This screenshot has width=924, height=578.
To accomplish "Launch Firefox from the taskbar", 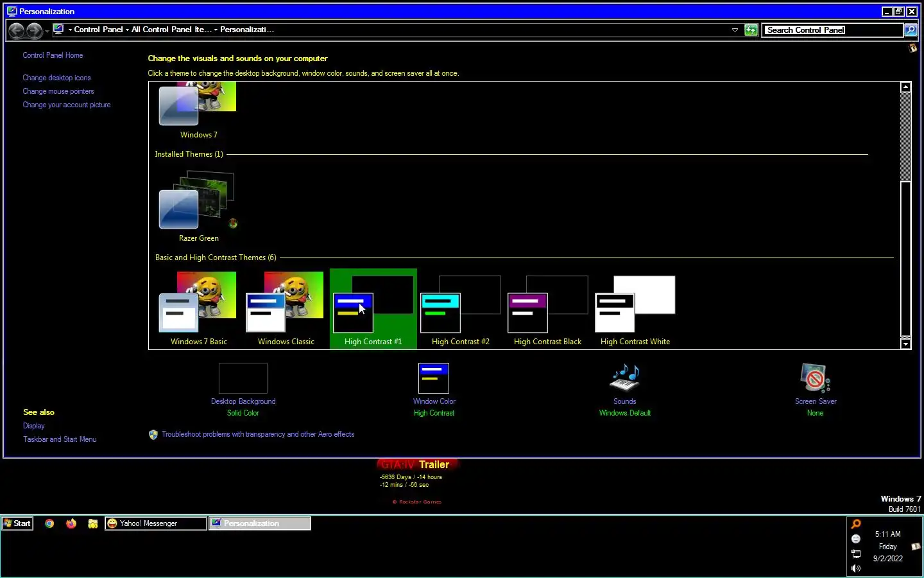I will click(x=71, y=523).
